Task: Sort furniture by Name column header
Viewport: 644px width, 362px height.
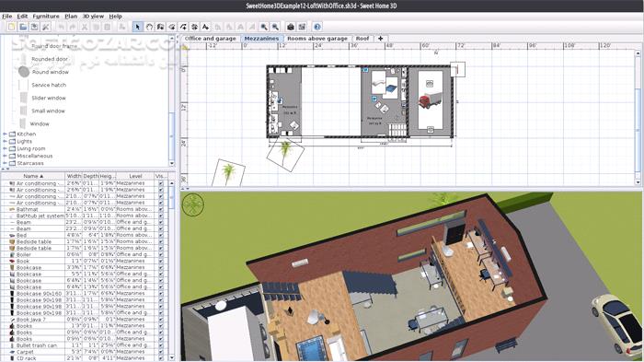Action: click(33, 176)
